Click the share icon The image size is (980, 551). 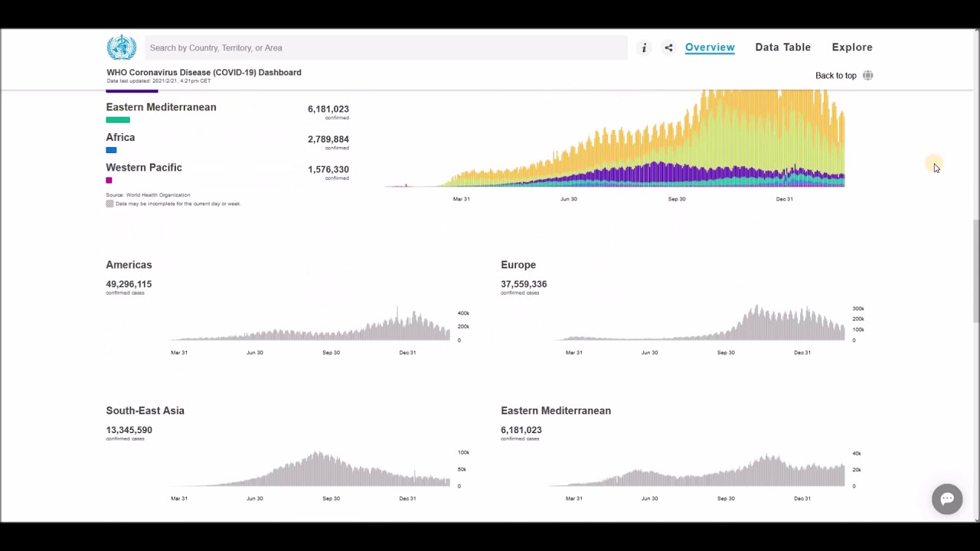click(668, 47)
